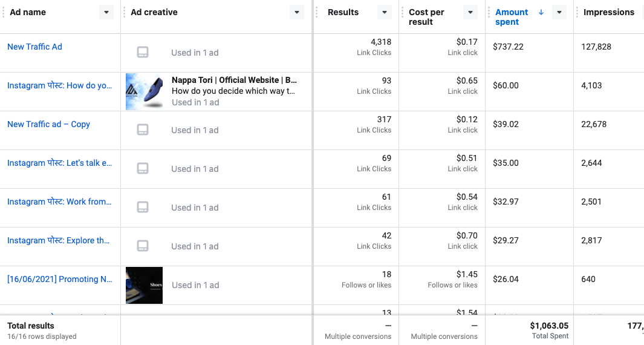Open the Ad creative column dropdown
Screen dimensions: 644x345
pos(296,12)
